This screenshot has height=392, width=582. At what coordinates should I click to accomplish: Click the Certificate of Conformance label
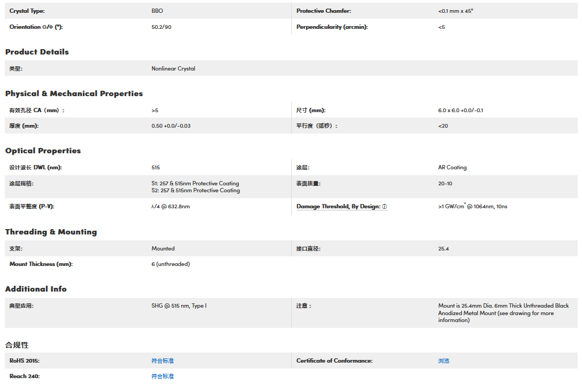point(334,361)
